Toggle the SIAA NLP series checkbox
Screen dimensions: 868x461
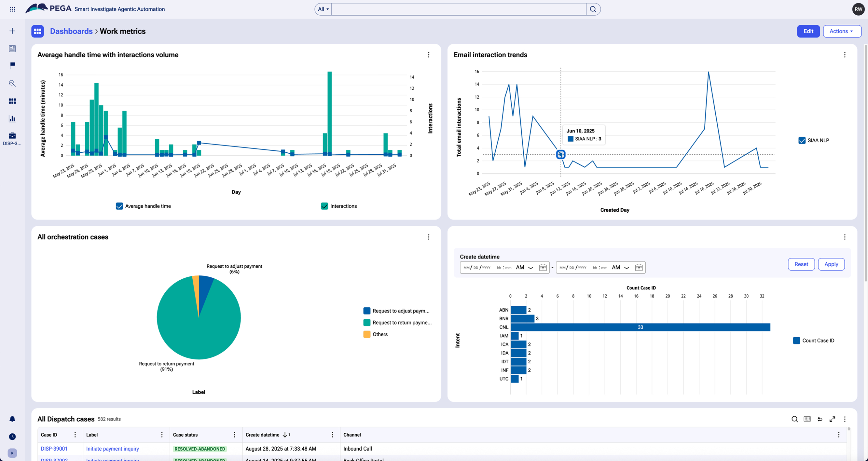(x=802, y=140)
